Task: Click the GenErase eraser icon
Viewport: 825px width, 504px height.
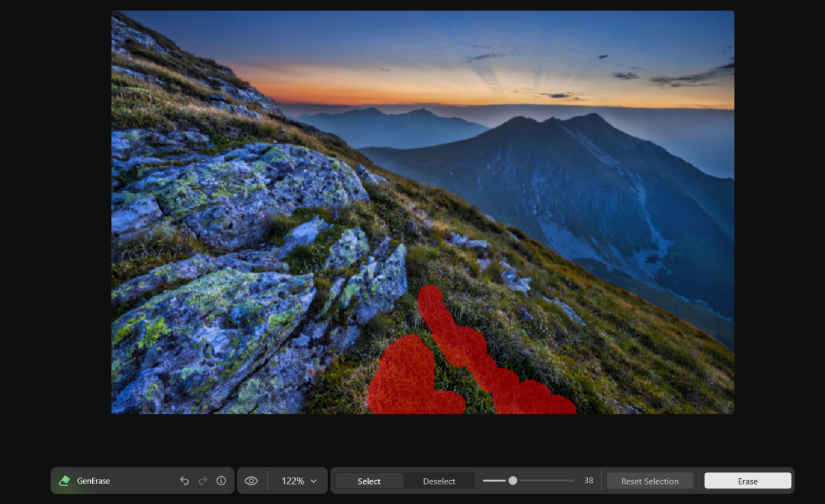Action: [x=64, y=481]
